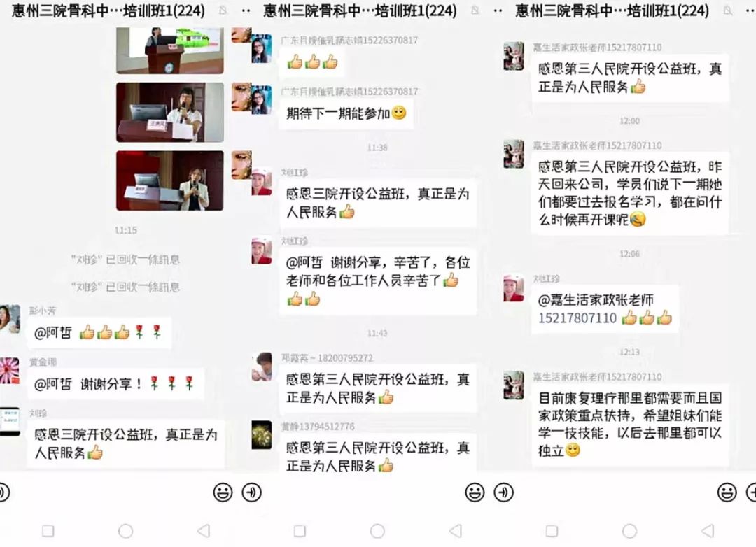
Task: Tap @嘉生活家政张老师 mention message
Action: click(605, 309)
